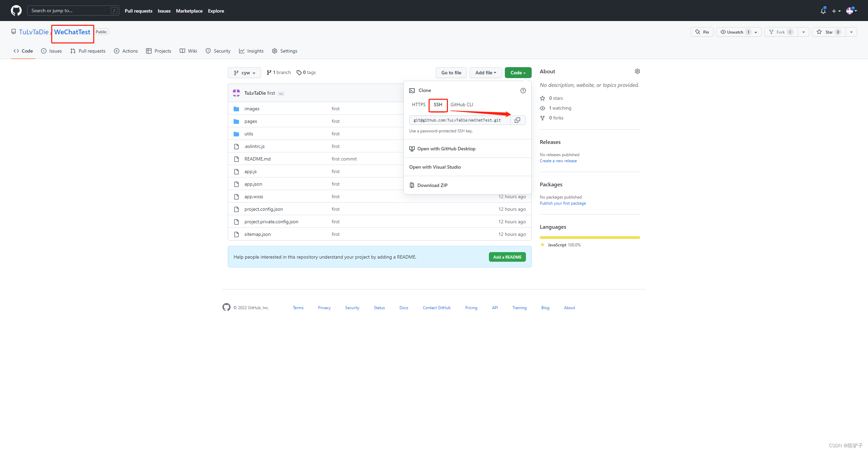Click Add a README button

pyautogui.click(x=507, y=257)
